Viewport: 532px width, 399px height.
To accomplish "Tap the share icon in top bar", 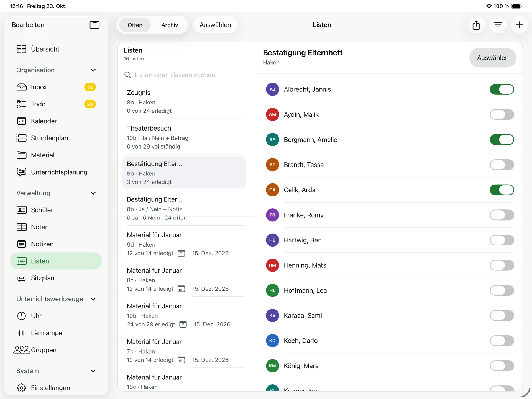I will [x=476, y=25].
